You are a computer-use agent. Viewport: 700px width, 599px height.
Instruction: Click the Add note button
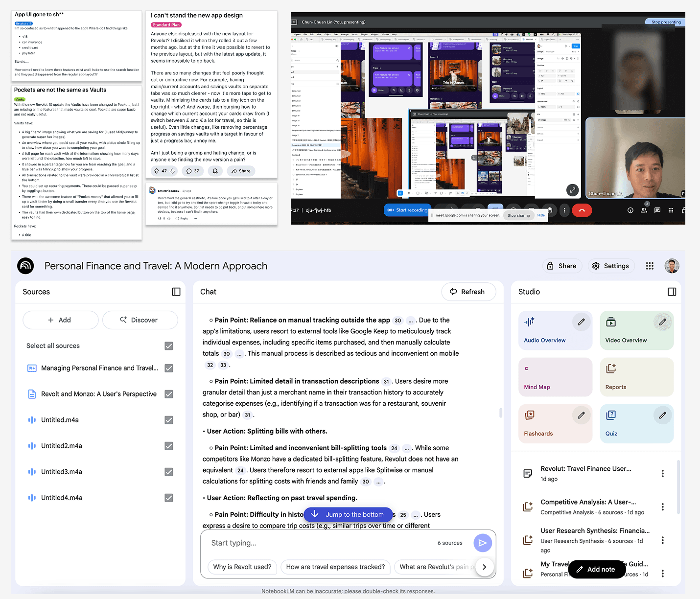597,569
